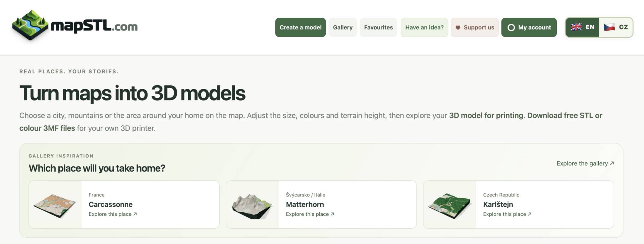Click the circle icon in My account
Viewport: 644px width, 244px height.
[511, 27]
